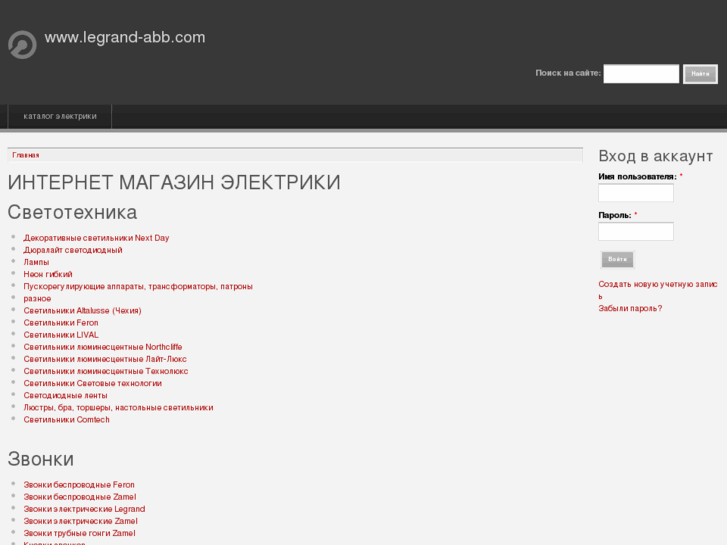Open Дюралайт светодиодный link

tap(73, 250)
